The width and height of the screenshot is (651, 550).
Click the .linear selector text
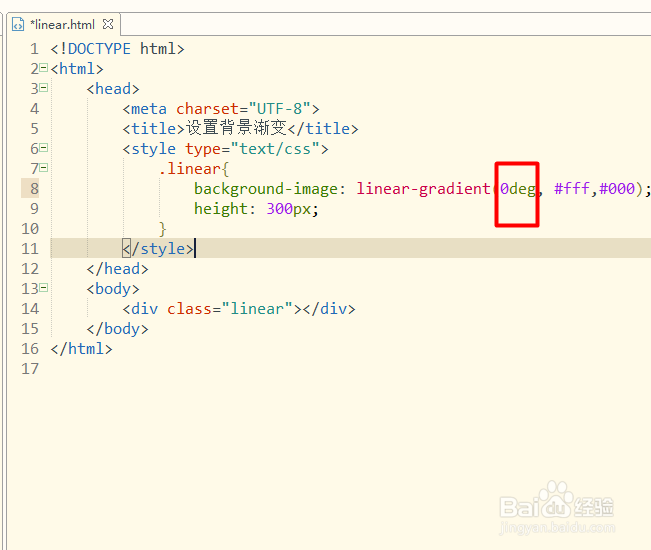(190, 169)
